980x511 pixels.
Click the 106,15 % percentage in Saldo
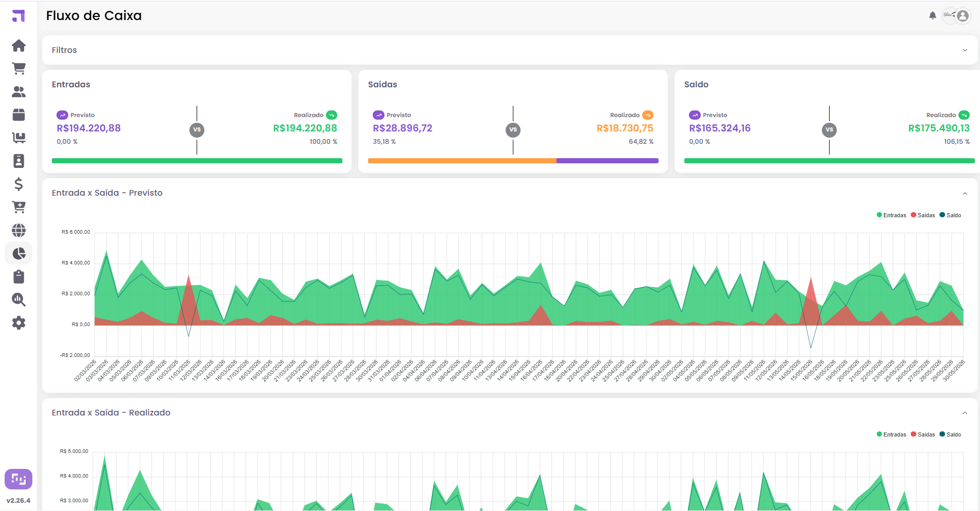point(957,142)
